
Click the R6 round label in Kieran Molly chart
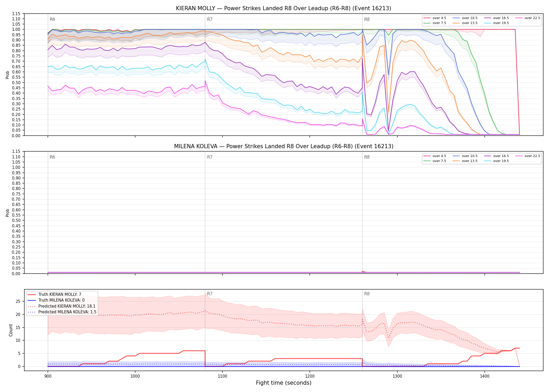[x=52, y=19]
